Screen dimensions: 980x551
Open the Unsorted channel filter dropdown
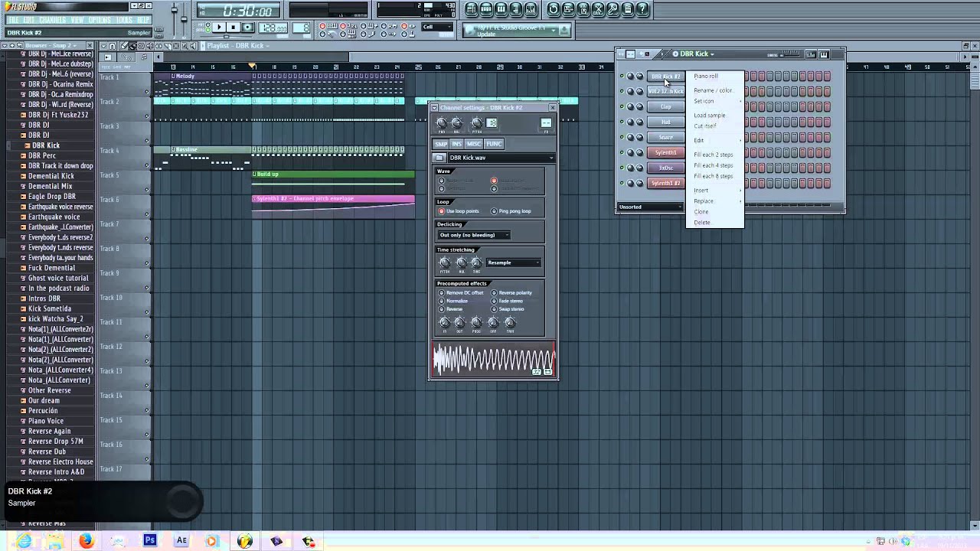(650, 207)
